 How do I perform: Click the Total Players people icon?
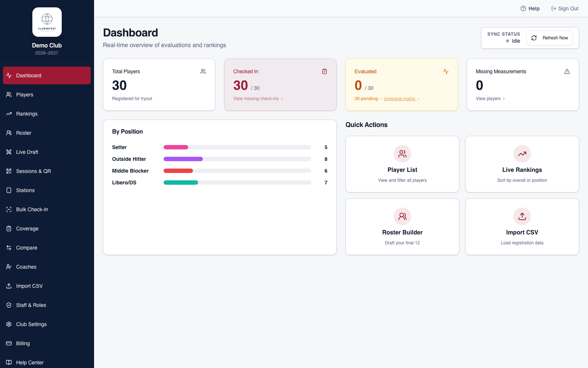pos(203,71)
